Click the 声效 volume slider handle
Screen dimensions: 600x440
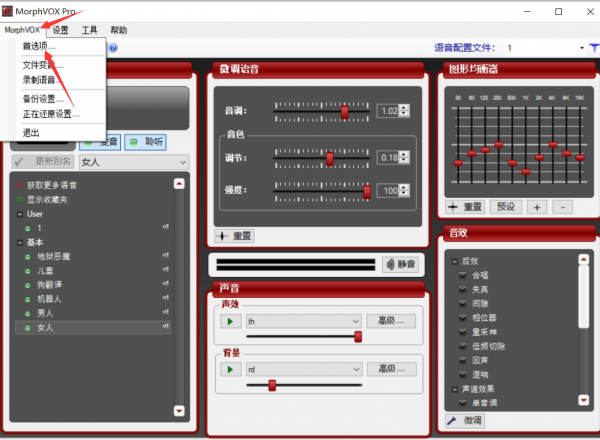[x=358, y=337]
